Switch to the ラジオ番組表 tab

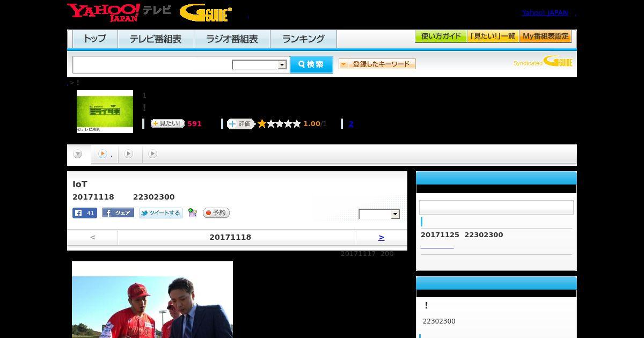point(232,39)
